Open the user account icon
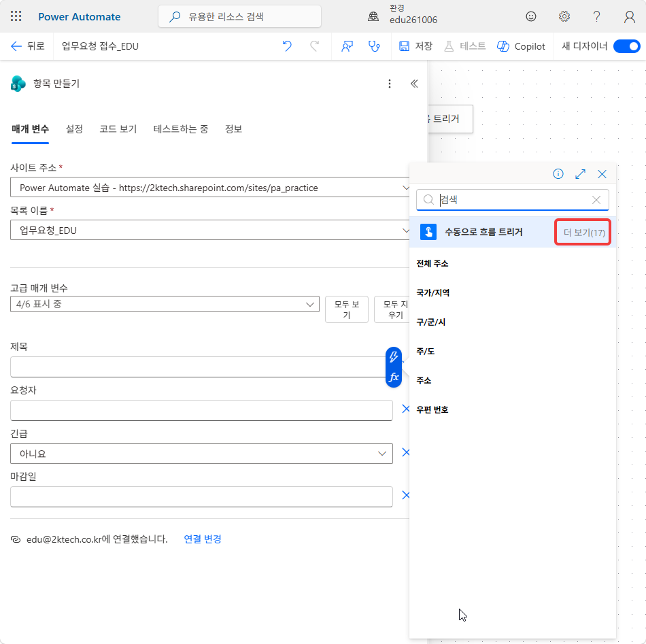 (x=629, y=17)
